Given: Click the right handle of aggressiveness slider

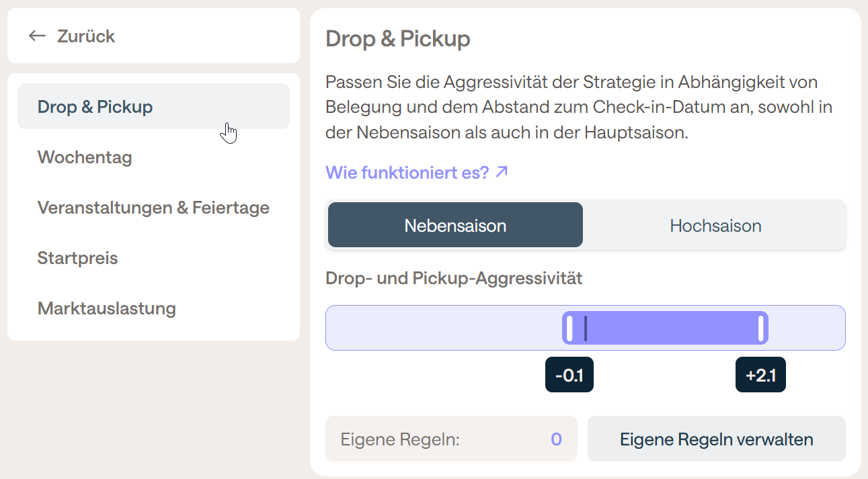Looking at the screenshot, I should coord(761,328).
